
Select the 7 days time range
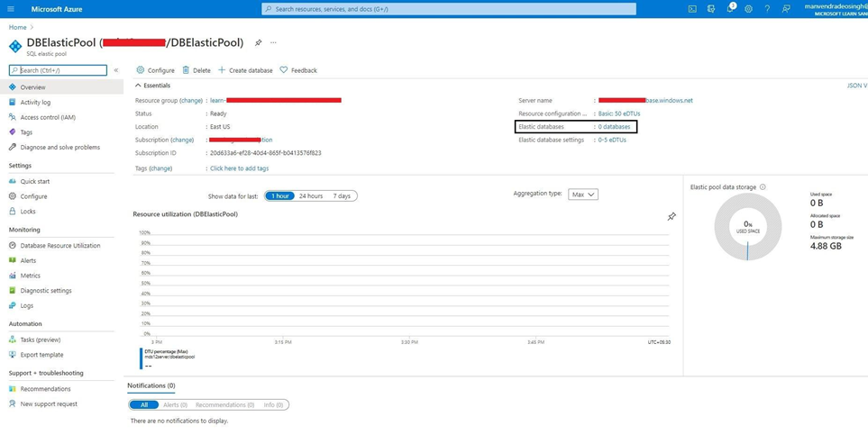click(x=342, y=195)
